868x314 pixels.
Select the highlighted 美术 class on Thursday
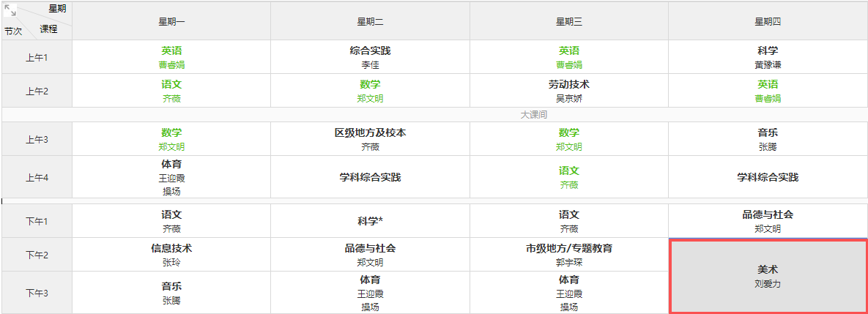tap(768, 276)
